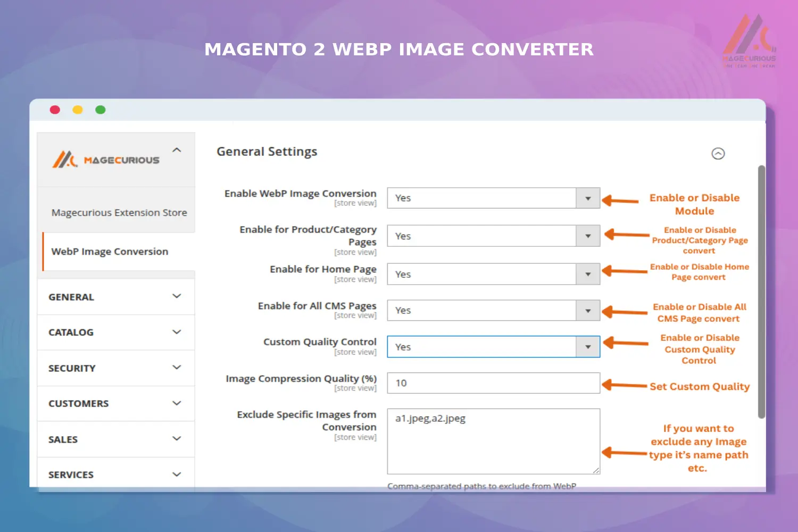Click the green window dot
The height and width of the screenshot is (532, 798).
pos(101,110)
